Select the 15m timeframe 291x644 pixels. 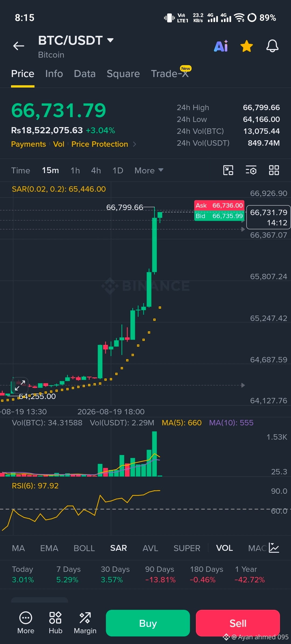click(x=50, y=170)
